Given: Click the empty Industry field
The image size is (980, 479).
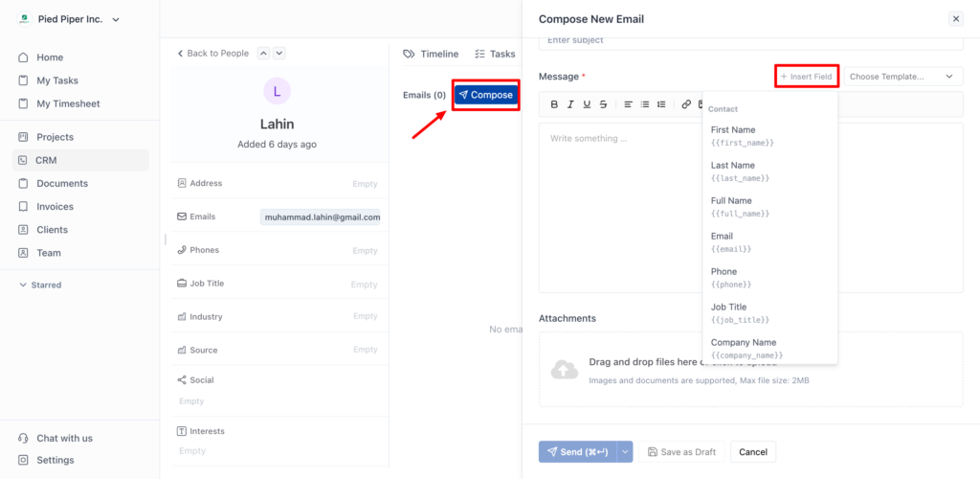Looking at the screenshot, I should [365, 316].
